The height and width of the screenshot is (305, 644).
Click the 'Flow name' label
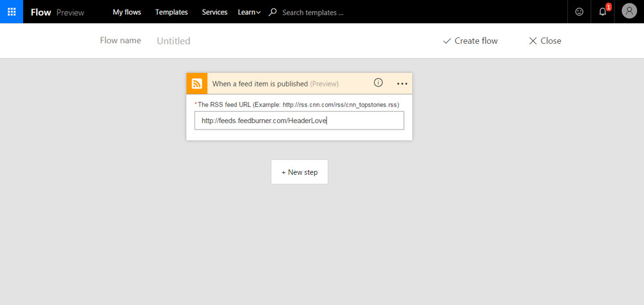click(120, 40)
